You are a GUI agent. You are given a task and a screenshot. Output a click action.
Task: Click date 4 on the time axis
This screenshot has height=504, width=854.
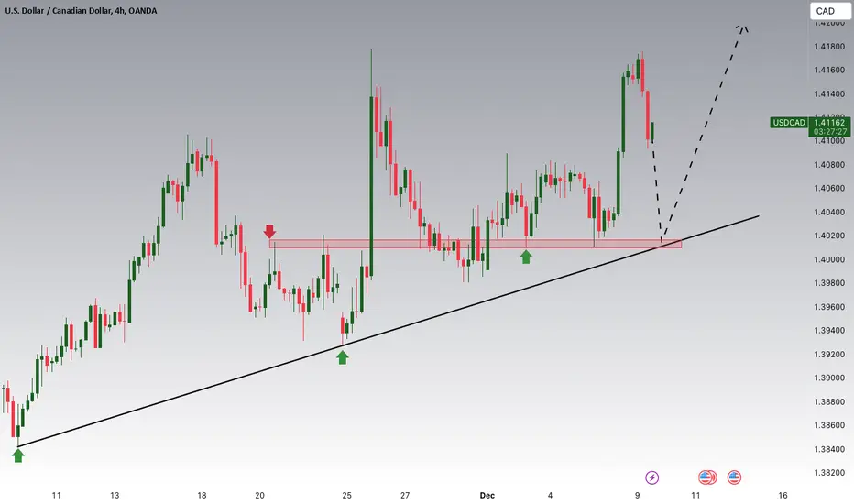pyautogui.click(x=550, y=495)
